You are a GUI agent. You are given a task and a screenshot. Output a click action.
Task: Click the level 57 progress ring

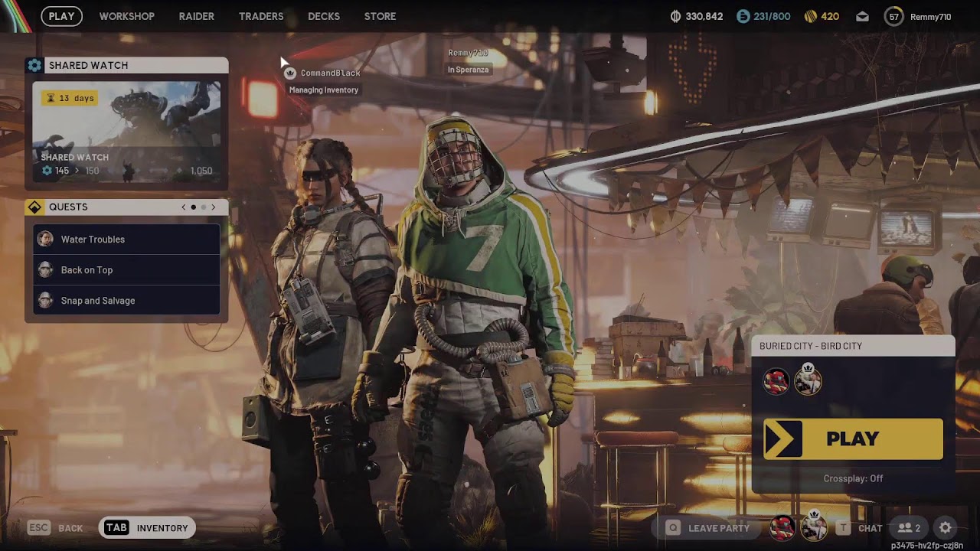click(x=893, y=16)
